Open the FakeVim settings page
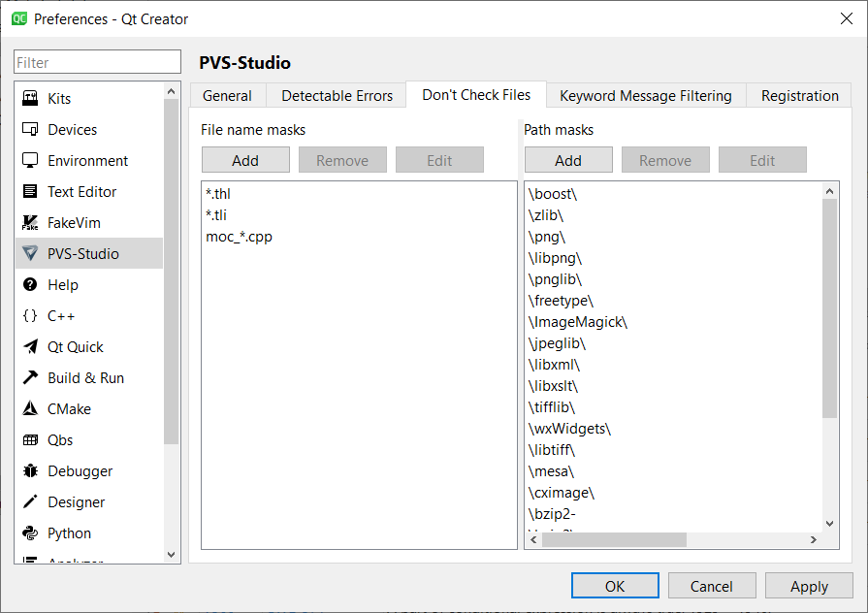The height and width of the screenshot is (613, 868). click(76, 222)
